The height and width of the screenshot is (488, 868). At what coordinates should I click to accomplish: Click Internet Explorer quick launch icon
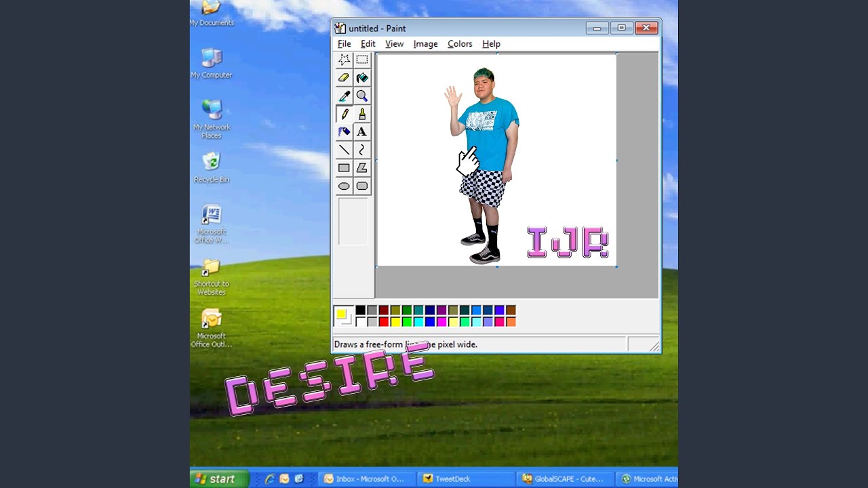tap(269, 479)
